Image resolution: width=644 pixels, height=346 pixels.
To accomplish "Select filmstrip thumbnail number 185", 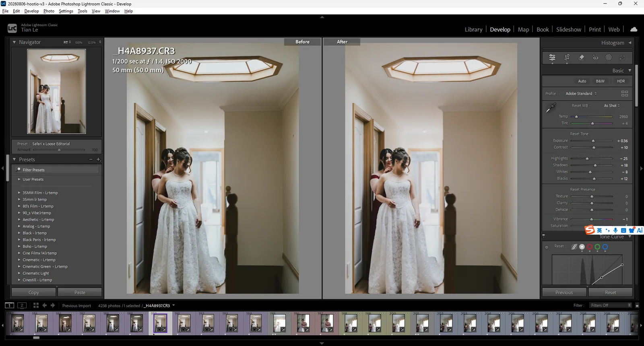I will coord(41,323).
